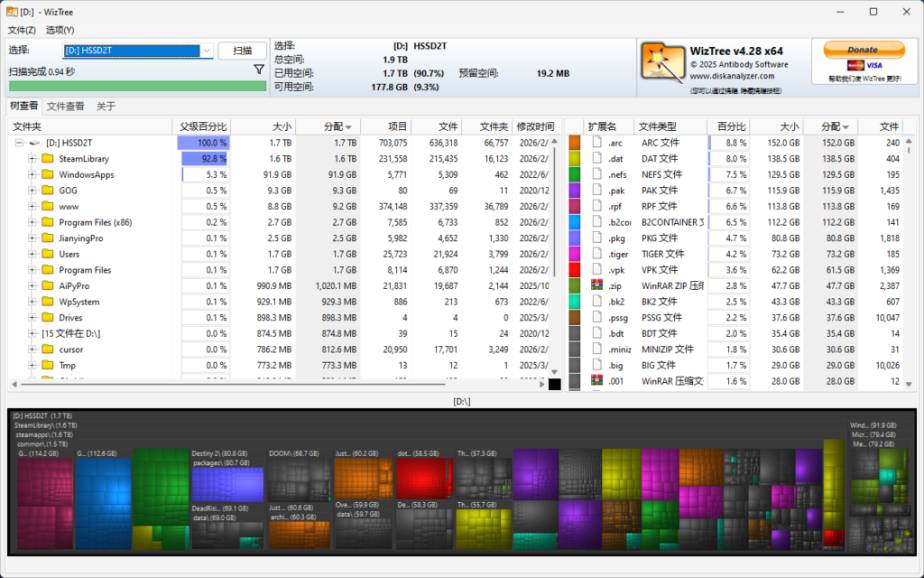Click the GOG folder icon
The width and height of the screenshot is (924, 578).
coord(48,191)
